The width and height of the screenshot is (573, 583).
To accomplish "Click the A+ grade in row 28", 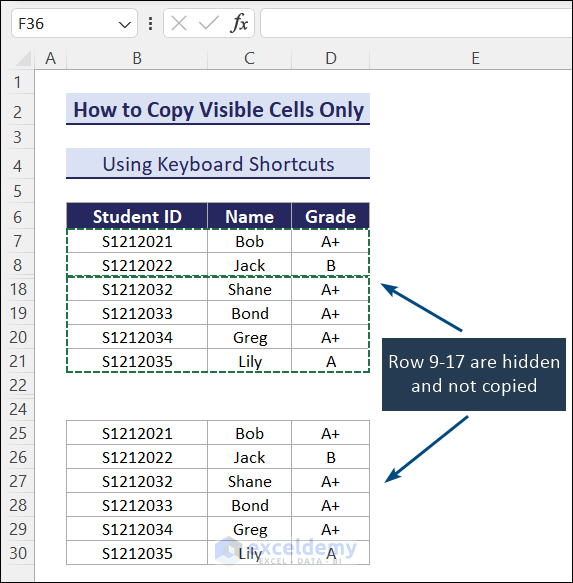I will (x=331, y=505).
